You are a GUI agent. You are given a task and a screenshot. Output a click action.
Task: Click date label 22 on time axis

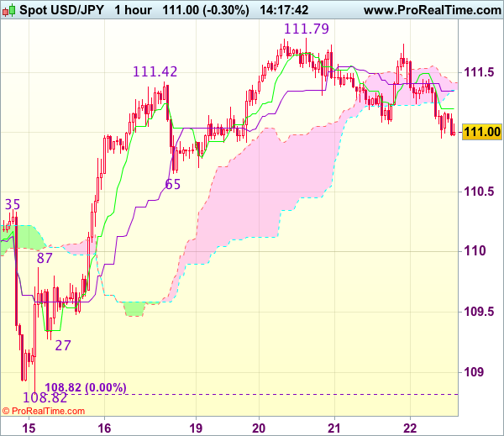pos(410,428)
